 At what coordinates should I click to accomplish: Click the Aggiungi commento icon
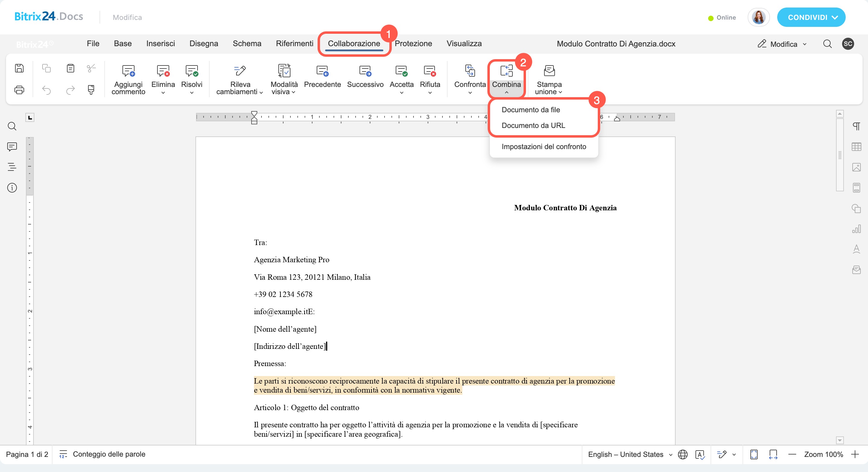pyautogui.click(x=128, y=71)
